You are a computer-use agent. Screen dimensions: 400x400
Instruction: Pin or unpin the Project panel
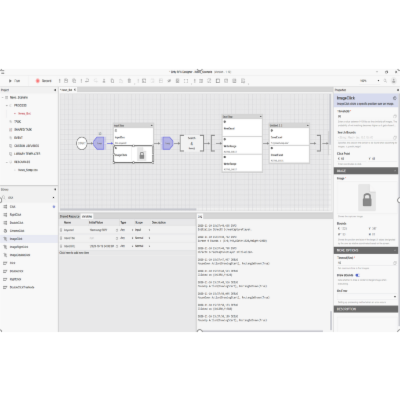(x=55, y=90)
